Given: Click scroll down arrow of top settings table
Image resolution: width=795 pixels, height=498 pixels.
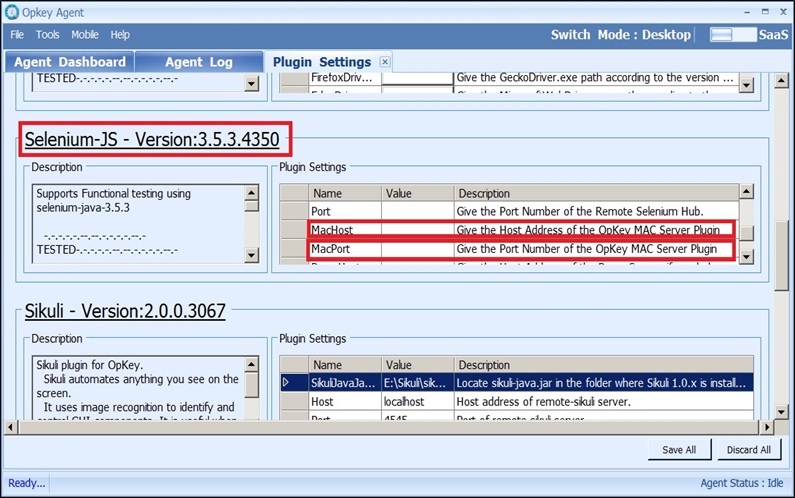Looking at the screenshot, I should pos(746,85).
